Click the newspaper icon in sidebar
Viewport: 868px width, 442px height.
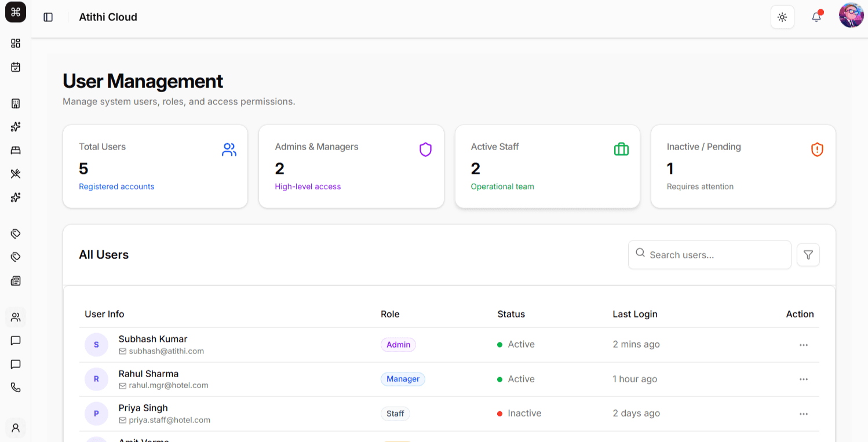click(x=16, y=281)
